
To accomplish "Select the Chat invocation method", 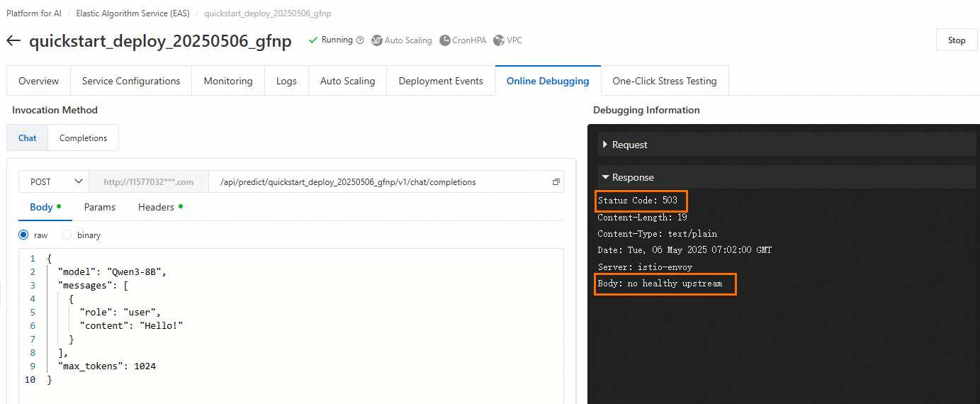I will click(x=28, y=138).
